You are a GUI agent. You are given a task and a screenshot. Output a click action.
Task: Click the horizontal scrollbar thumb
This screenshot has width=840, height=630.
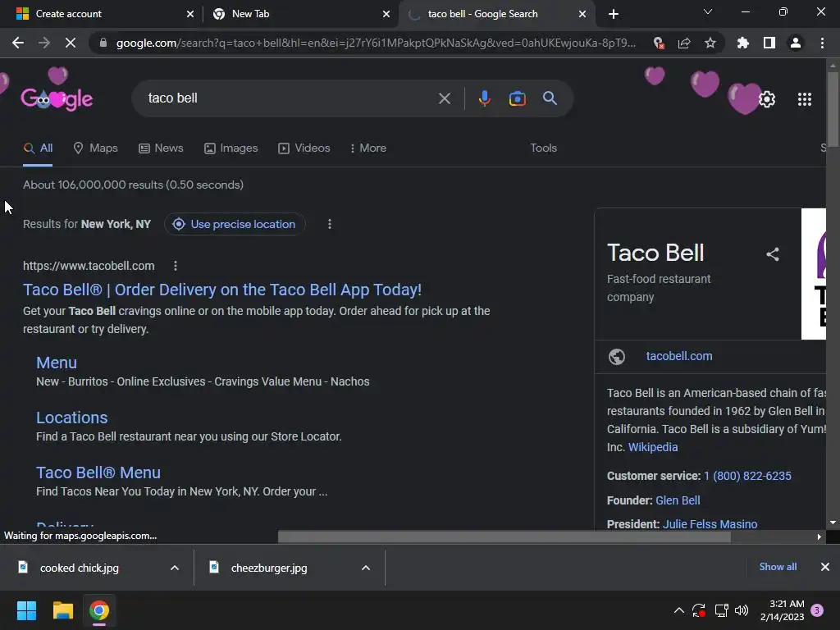tap(504, 536)
